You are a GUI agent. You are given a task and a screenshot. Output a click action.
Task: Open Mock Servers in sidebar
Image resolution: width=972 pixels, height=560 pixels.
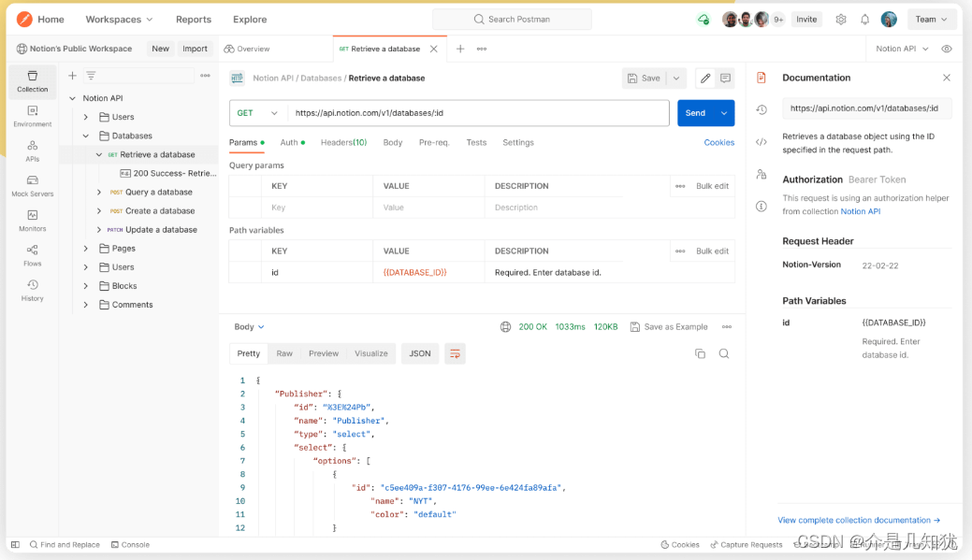[x=32, y=186]
